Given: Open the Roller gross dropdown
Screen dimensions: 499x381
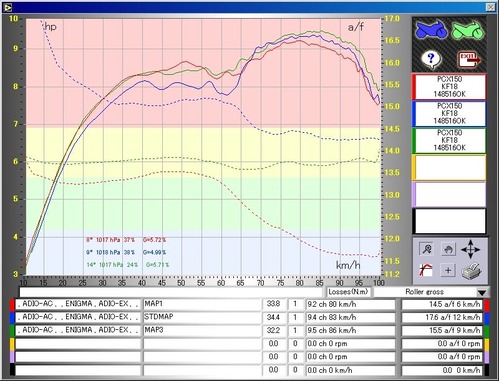Looking at the screenshot, I should click(482, 292).
